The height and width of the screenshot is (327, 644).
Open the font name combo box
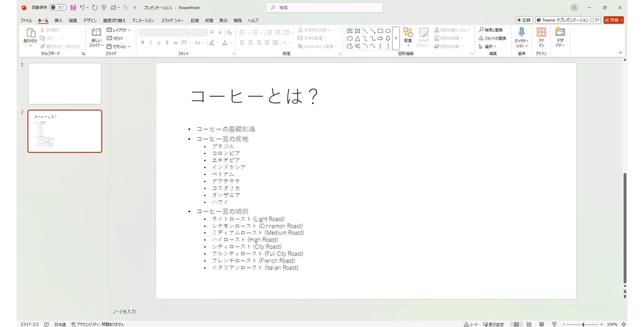(165, 32)
